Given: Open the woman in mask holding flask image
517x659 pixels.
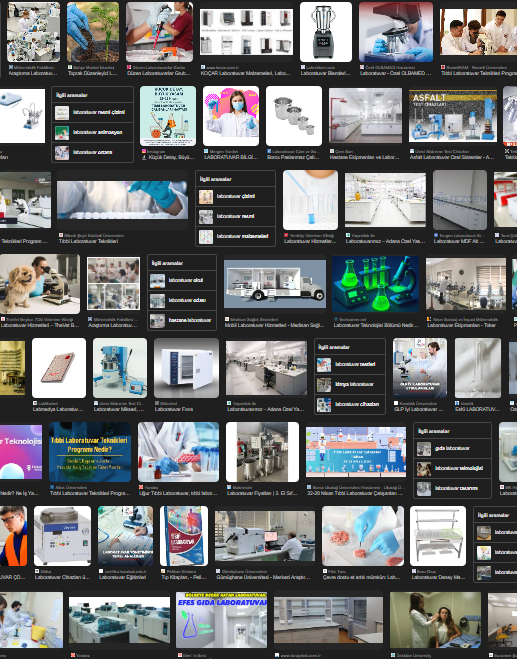Looking at the screenshot, I should pos(231,116).
